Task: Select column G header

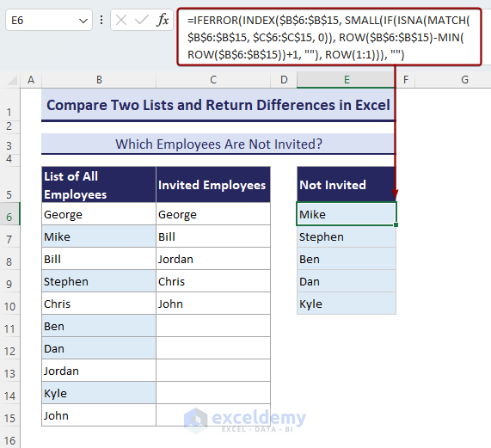Action: tap(464, 80)
